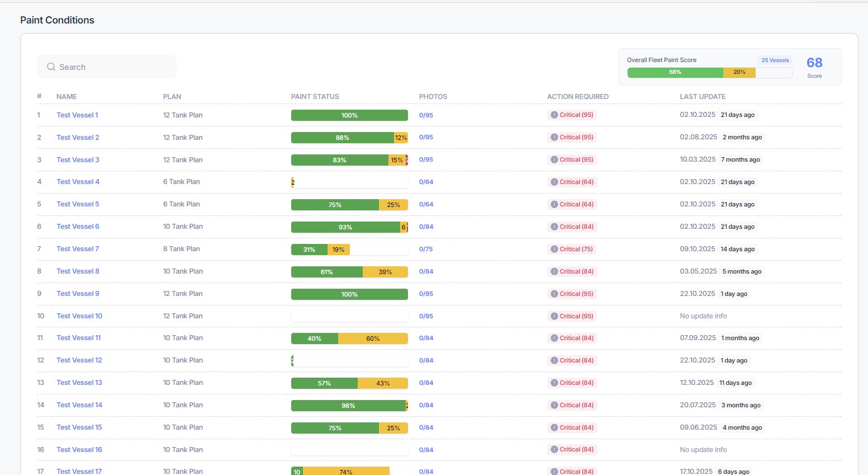Click the critical alert icon for Test Vessel 13
This screenshot has width=868, height=475.
click(x=554, y=383)
